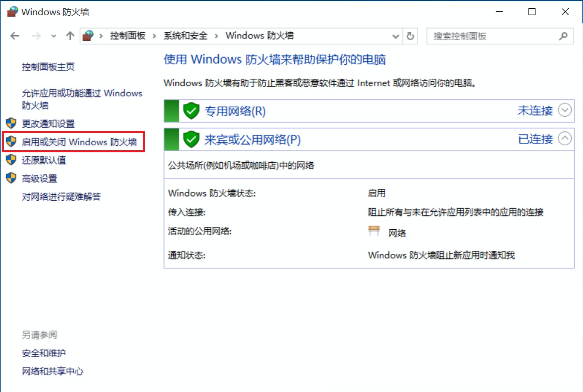
Task: Open the address bar history dropdown
Action: coord(396,36)
